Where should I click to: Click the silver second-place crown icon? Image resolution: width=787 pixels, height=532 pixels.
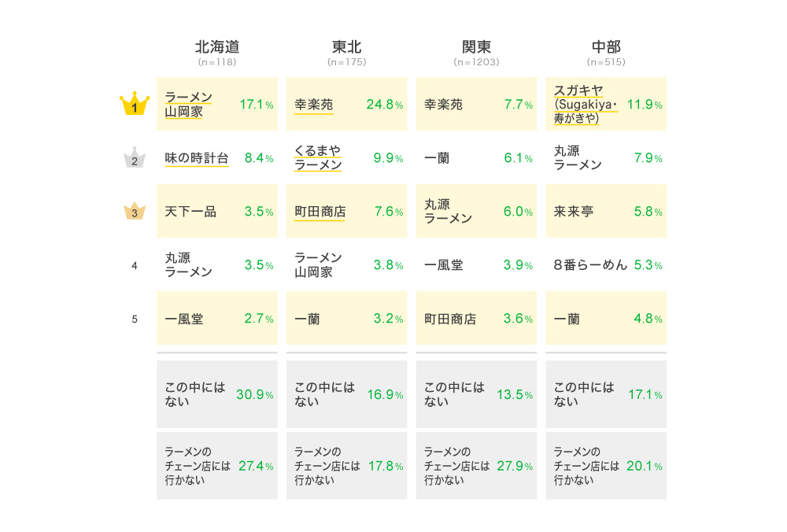tap(135, 159)
